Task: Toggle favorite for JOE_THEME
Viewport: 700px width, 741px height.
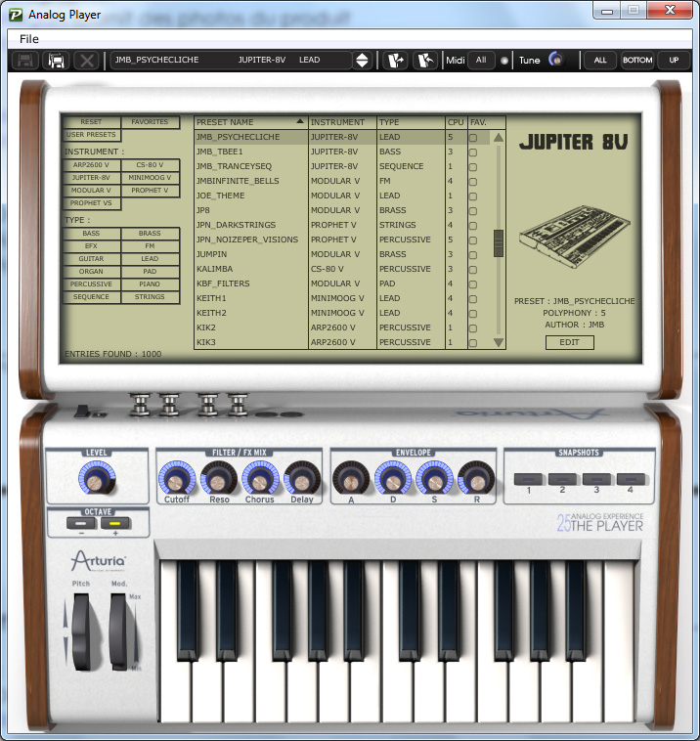Action: pyautogui.click(x=472, y=196)
